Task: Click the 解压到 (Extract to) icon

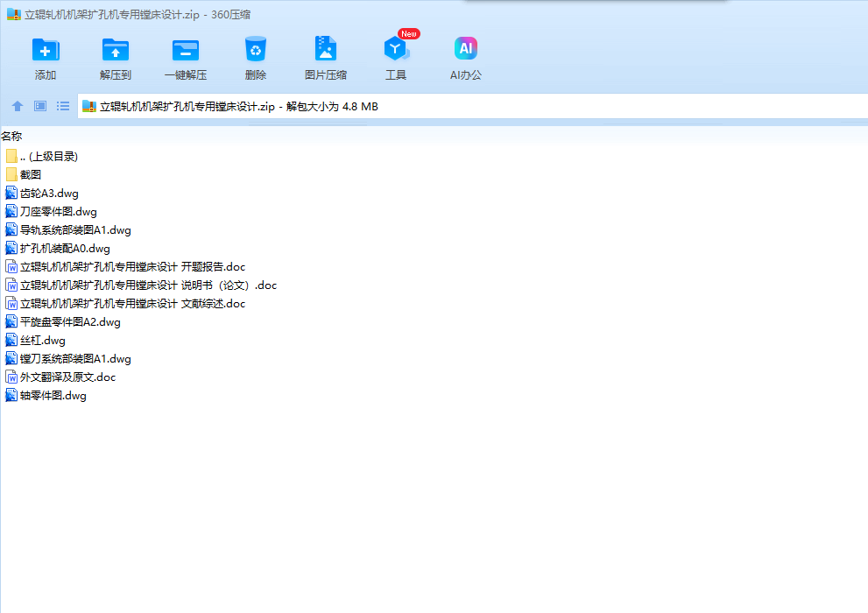Action: pyautogui.click(x=115, y=49)
